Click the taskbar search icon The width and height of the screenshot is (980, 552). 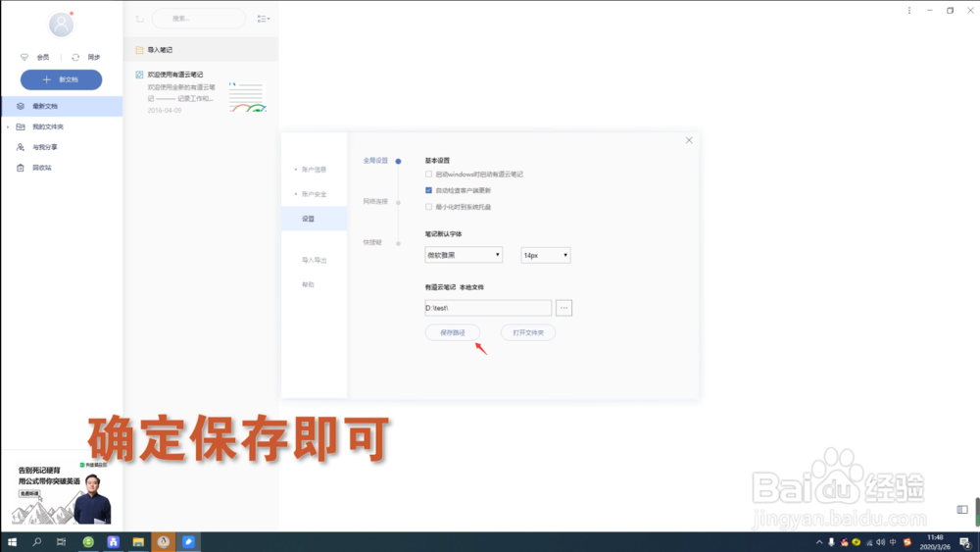37,542
